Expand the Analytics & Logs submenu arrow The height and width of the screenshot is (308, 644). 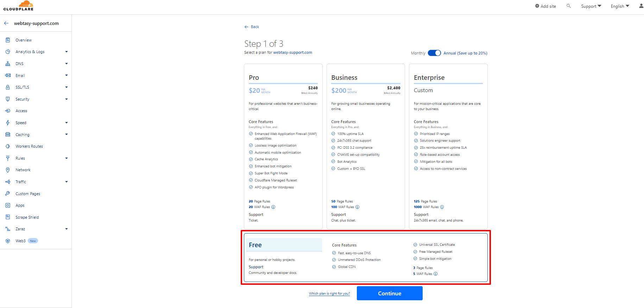coord(67,52)
